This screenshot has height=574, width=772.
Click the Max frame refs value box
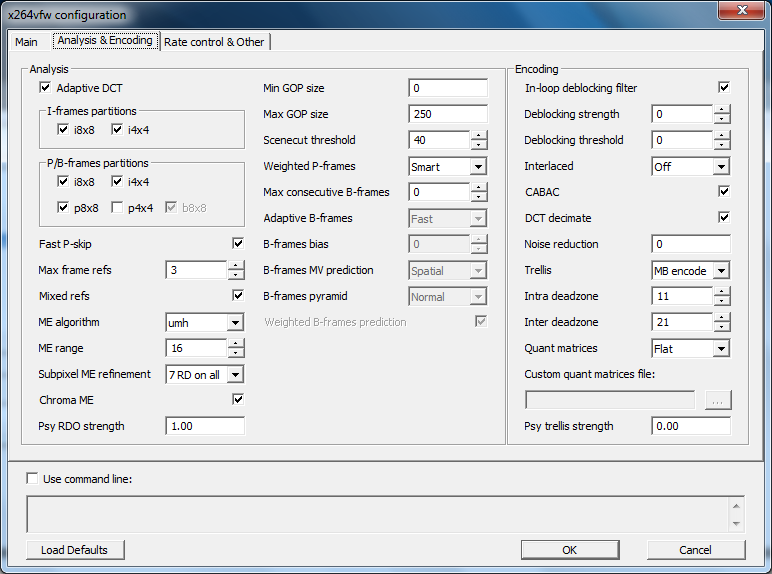click(x=197, y=270)
